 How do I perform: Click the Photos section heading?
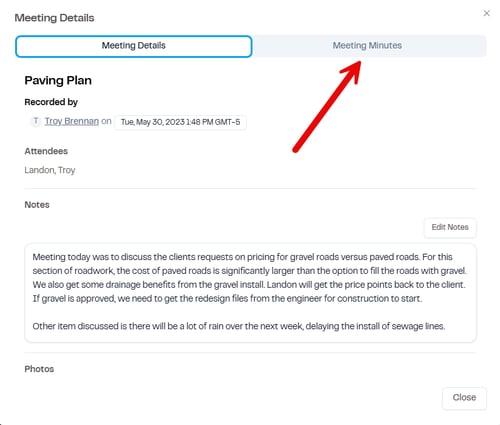click(x=39, y=369)
